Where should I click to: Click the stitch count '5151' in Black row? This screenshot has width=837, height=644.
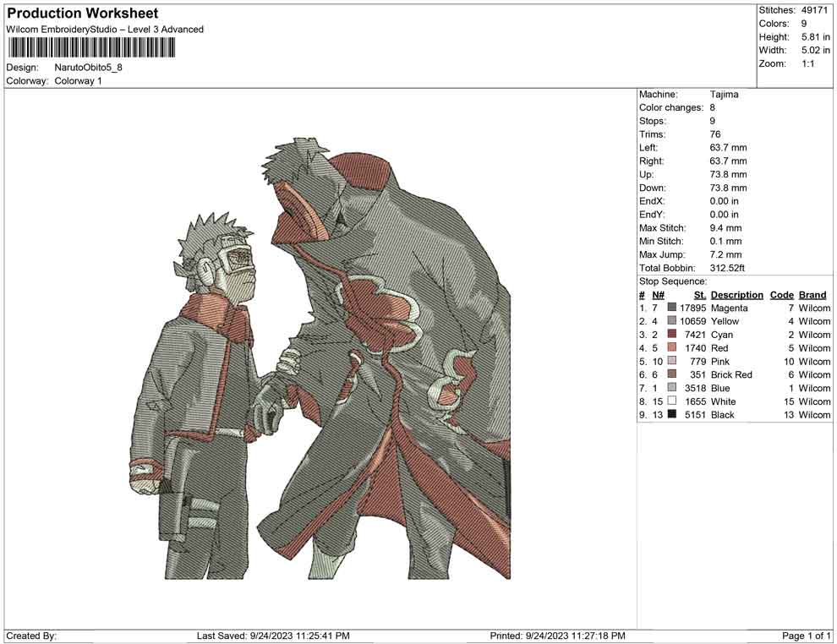coord(695,415)
